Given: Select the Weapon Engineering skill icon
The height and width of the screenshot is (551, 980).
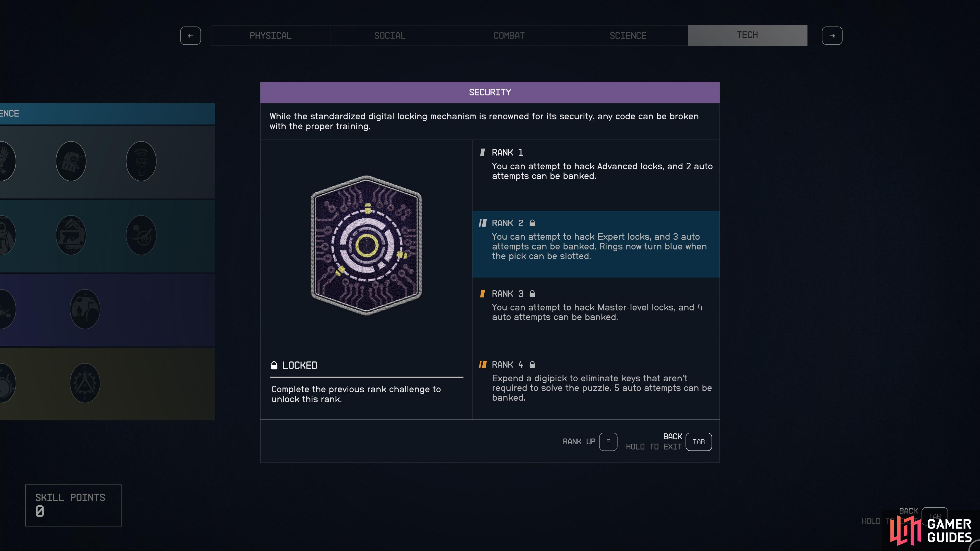Looking at the screenshot, I should point(71,235).
